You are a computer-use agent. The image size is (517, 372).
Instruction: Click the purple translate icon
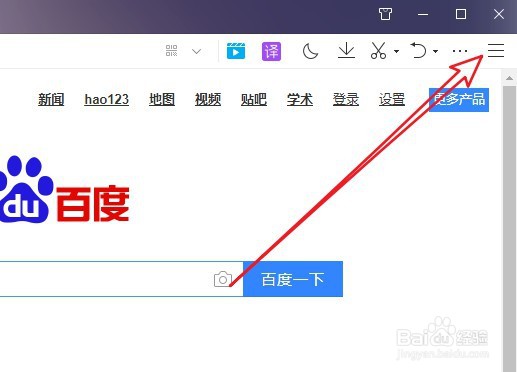tap(271, 51)
